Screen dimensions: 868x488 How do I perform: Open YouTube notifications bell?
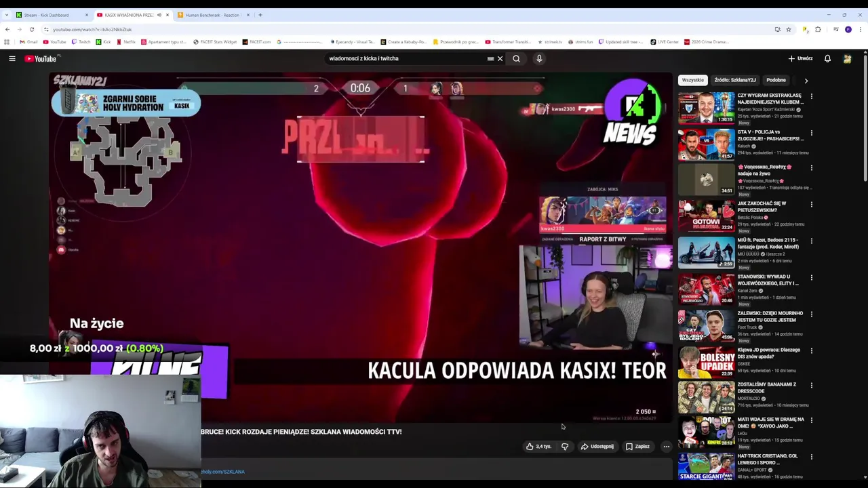coord(827,59)
